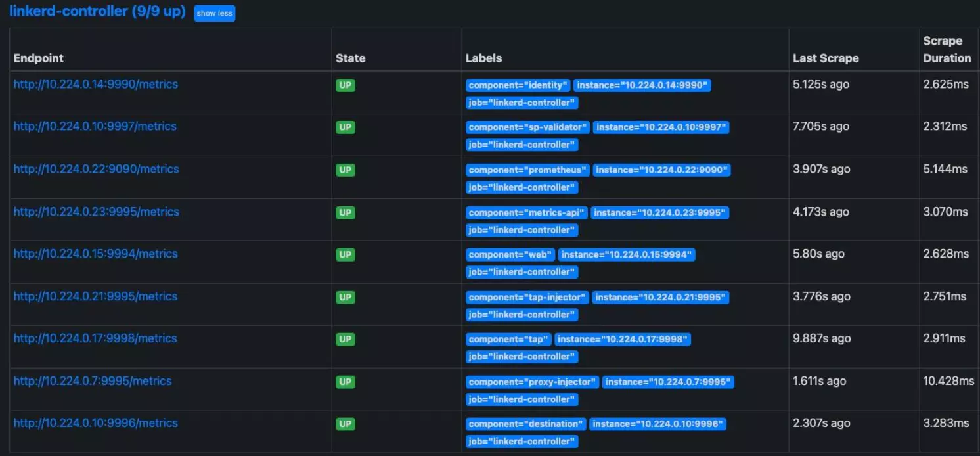Click the instance="10.224.0.10:9996" label
Screen dimensions: 980x456
click(x=657, y=424)
